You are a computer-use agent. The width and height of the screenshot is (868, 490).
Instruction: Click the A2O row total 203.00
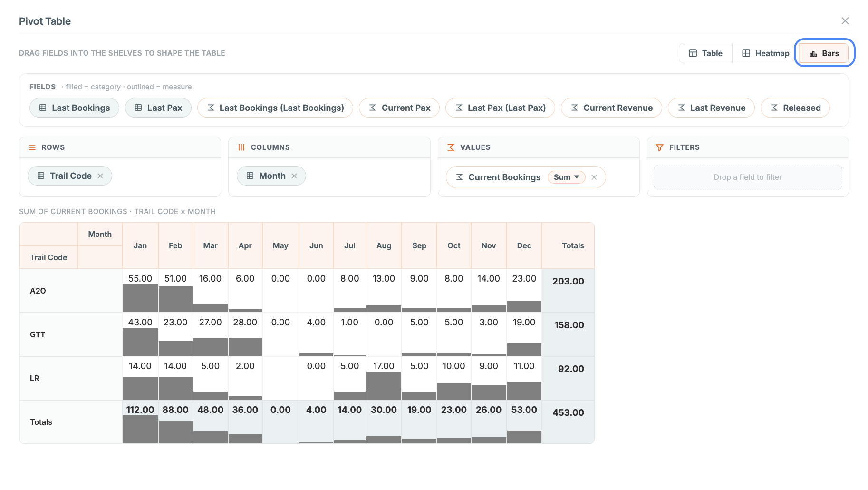(569, 291)
